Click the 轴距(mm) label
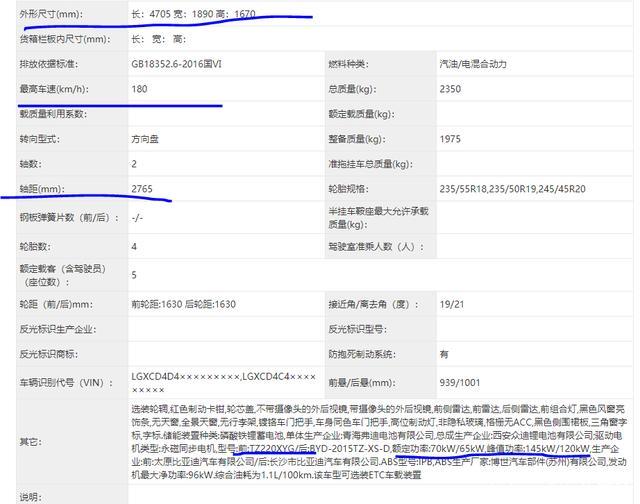Image resolution: width=640 pixels, height=504 pixels. 42,189
